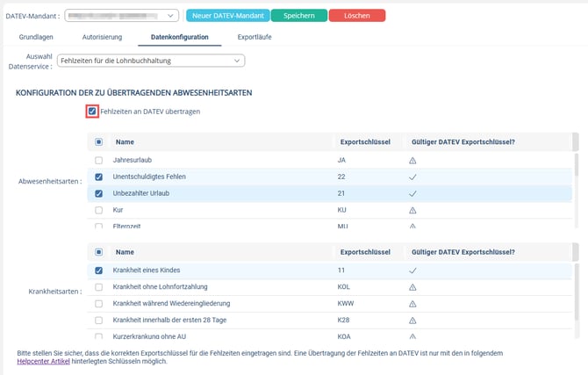588x375 pixels.
Task: Click the Name column header in the Abwesenheitsarten table
Action: click(125, 142)
